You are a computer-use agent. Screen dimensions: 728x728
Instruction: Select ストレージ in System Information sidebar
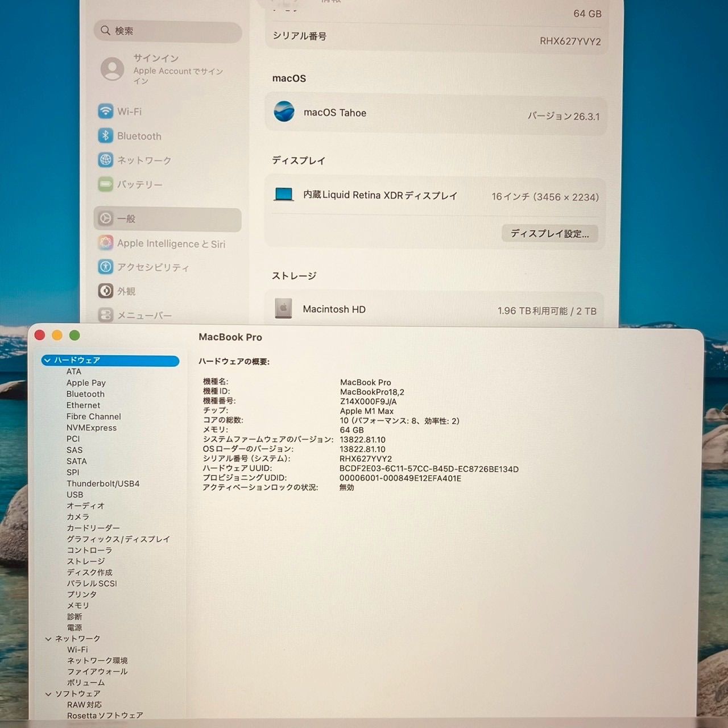coord(86,561)
